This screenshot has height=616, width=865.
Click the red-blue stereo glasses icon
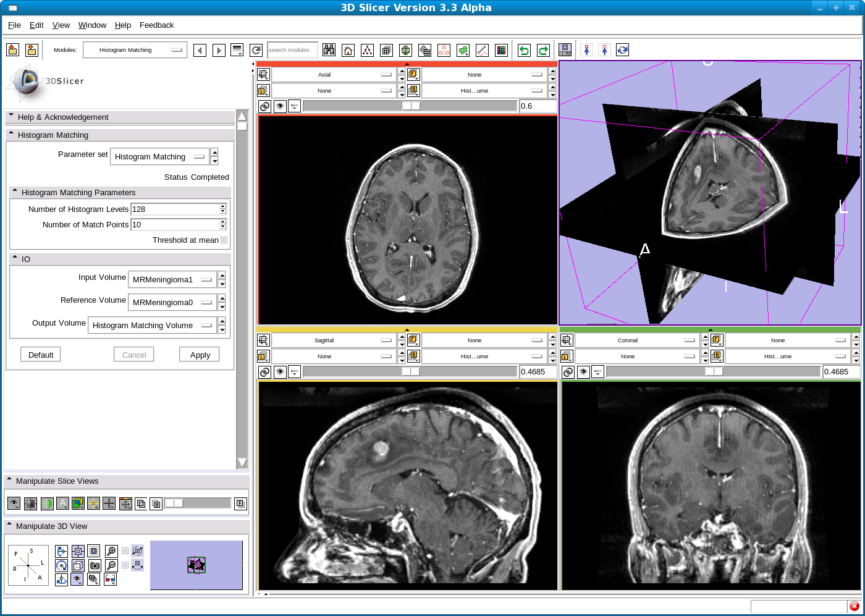(110, 580)
